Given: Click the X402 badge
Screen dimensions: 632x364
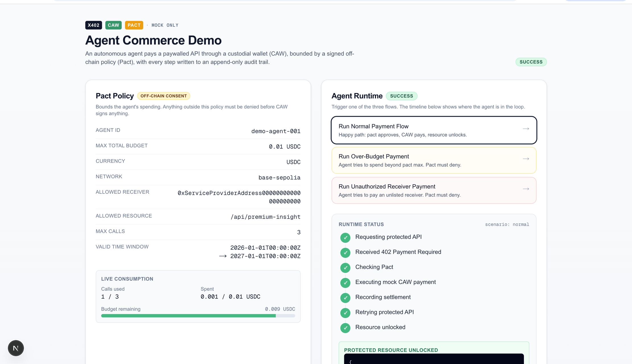Looking at the screenshot, I should pos(94,25).
